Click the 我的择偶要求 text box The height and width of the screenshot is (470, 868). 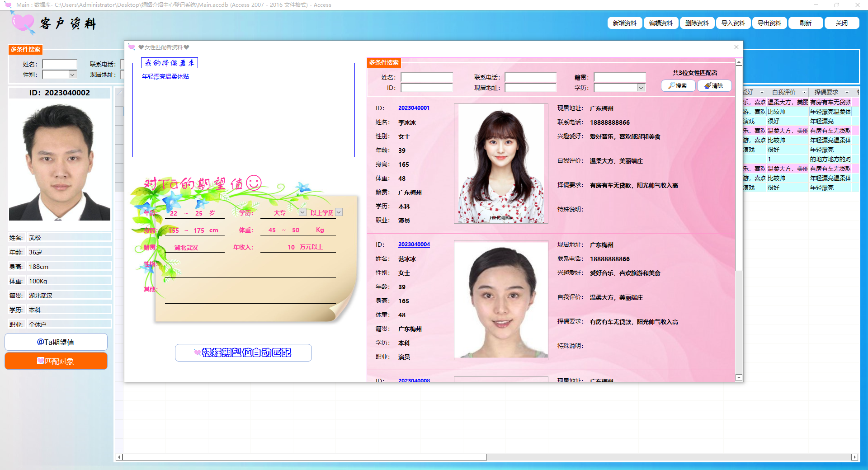click(x=244, y=110)
